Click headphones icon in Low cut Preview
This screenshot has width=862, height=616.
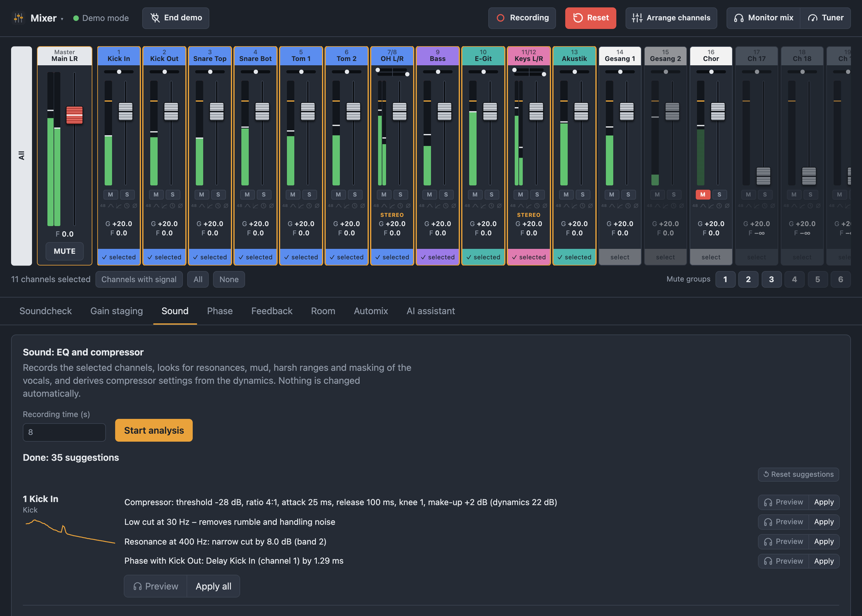click(x=768, y=522)
